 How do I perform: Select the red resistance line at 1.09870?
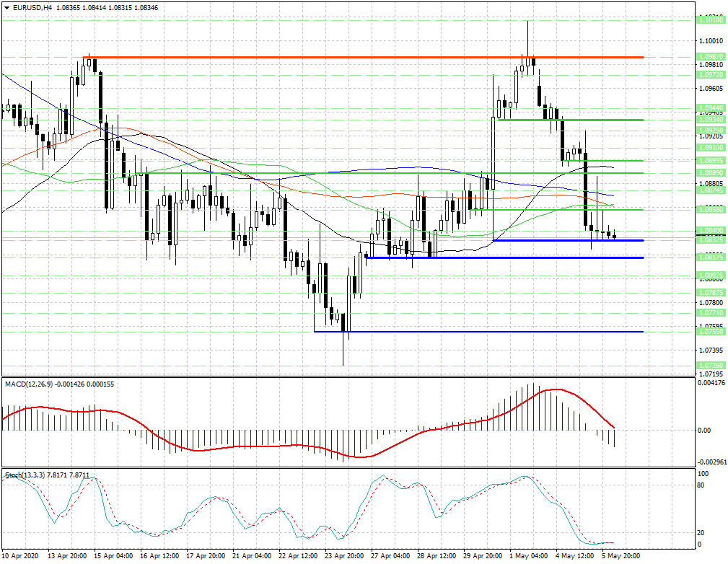363,58
